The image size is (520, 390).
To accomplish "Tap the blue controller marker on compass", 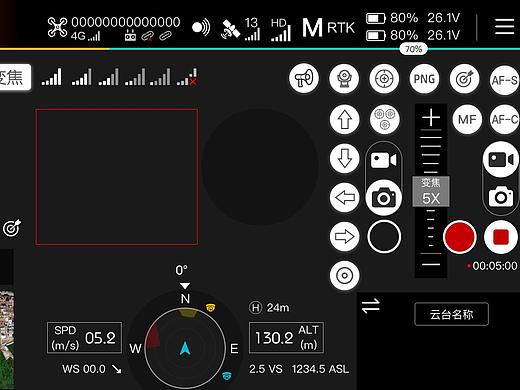I will coord(227,376).
